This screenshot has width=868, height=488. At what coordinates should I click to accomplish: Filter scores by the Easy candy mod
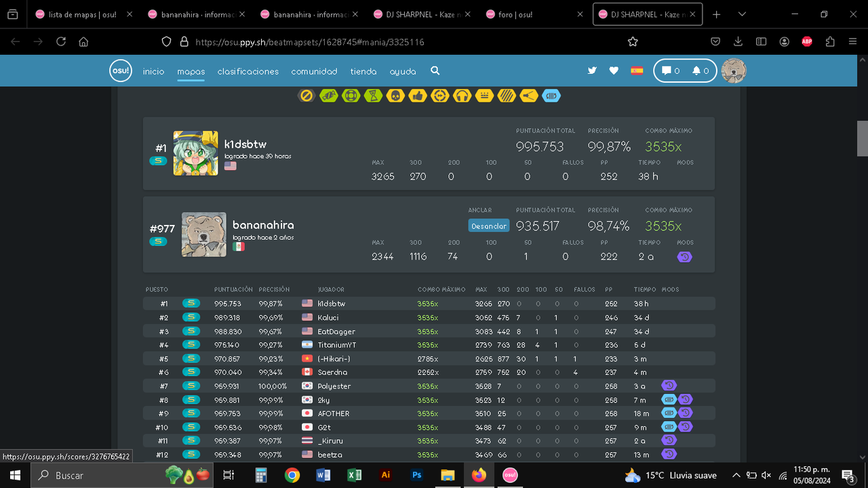point(329,96)
